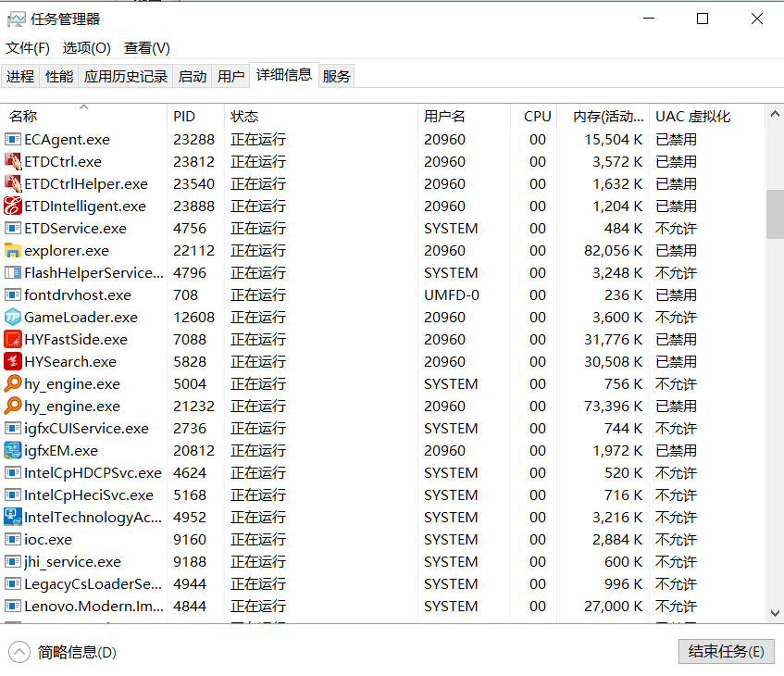This screenshot has width=784, height=676.
Task: Sort by PID column header
Action: pyautogui.click(x=195, y=116)
